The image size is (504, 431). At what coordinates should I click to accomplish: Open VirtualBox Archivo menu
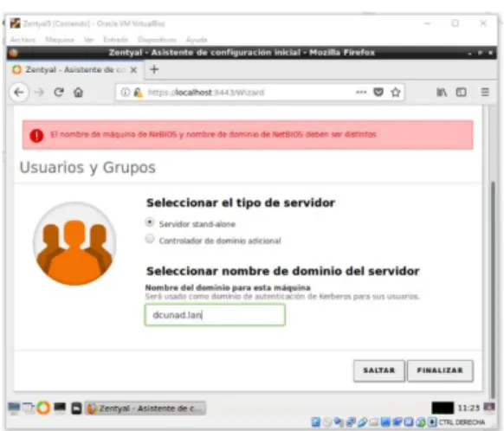(x=23, y=40)
